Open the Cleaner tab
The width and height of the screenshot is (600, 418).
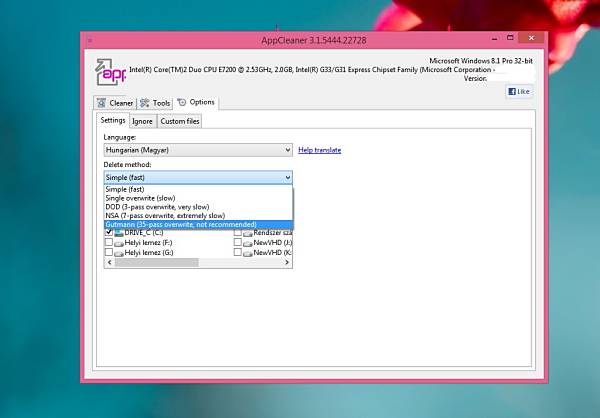point(115,103)
